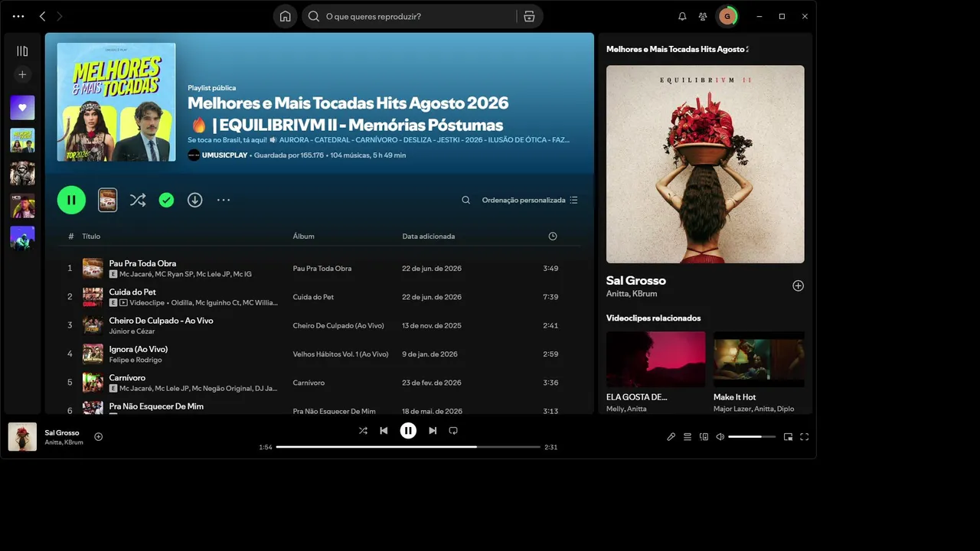Collapse the library sidebar icon
The height and width of the screenshot is (551, 980).
[x=22, y=51]
